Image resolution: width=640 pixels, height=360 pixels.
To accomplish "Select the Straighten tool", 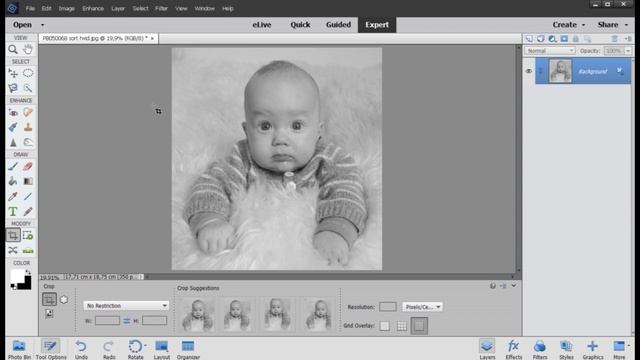I will (x=28, y=250).
